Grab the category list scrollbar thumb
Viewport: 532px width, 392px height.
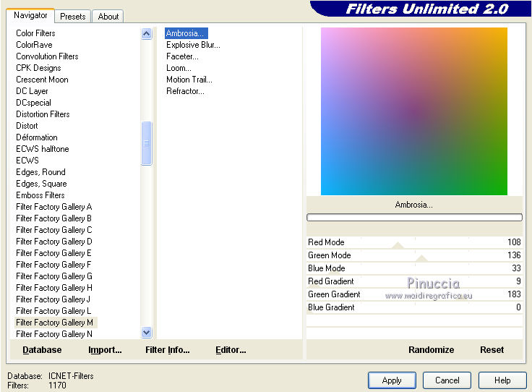point(146,143)
